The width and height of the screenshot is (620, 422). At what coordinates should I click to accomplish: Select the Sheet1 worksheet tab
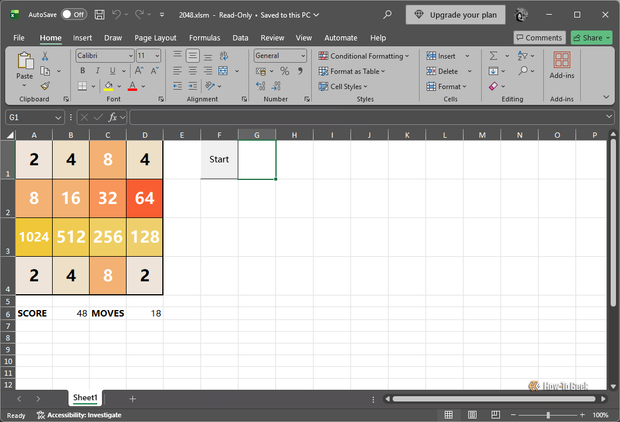(85, 397)
